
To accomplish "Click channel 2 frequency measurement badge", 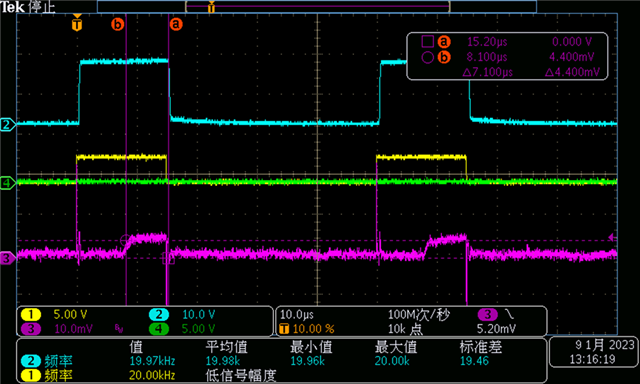I will click(31, 361).
